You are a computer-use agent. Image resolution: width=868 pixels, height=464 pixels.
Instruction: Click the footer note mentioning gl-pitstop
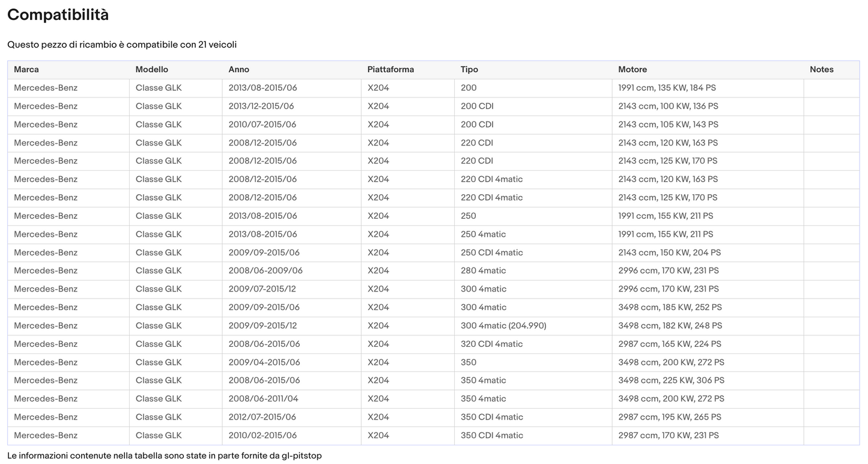[165, 456]
